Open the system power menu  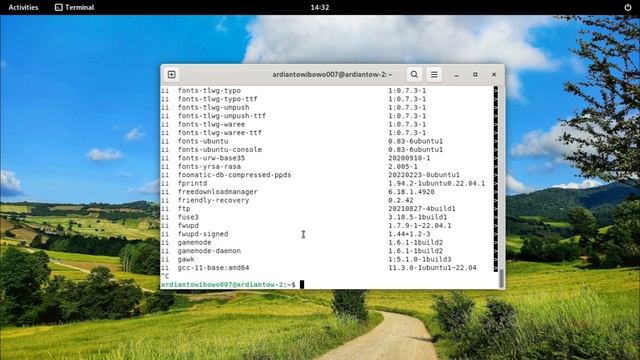[627, 7]
